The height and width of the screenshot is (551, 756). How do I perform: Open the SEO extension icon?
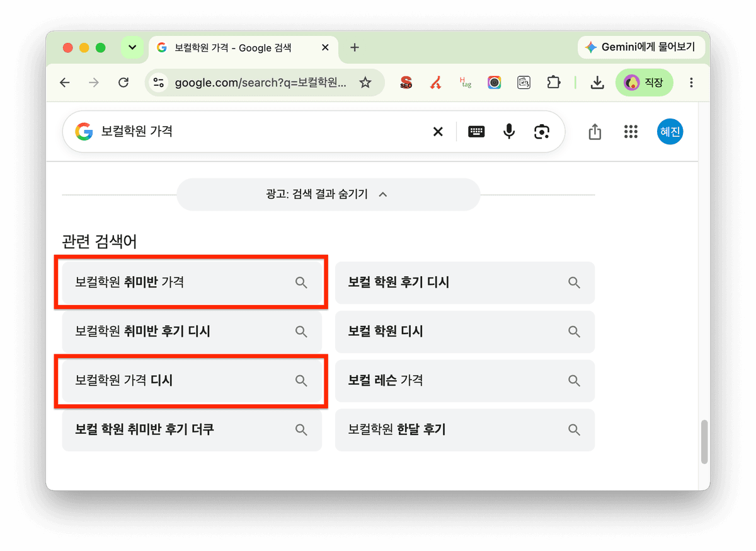pos(406,83)
